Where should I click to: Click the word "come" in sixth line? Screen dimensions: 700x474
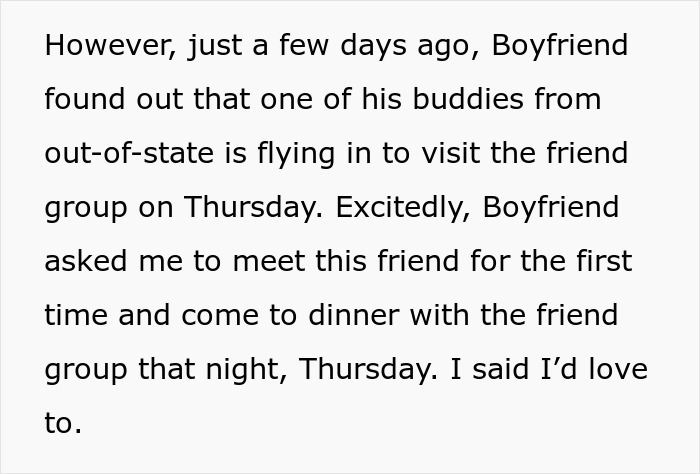click(220, 316)
